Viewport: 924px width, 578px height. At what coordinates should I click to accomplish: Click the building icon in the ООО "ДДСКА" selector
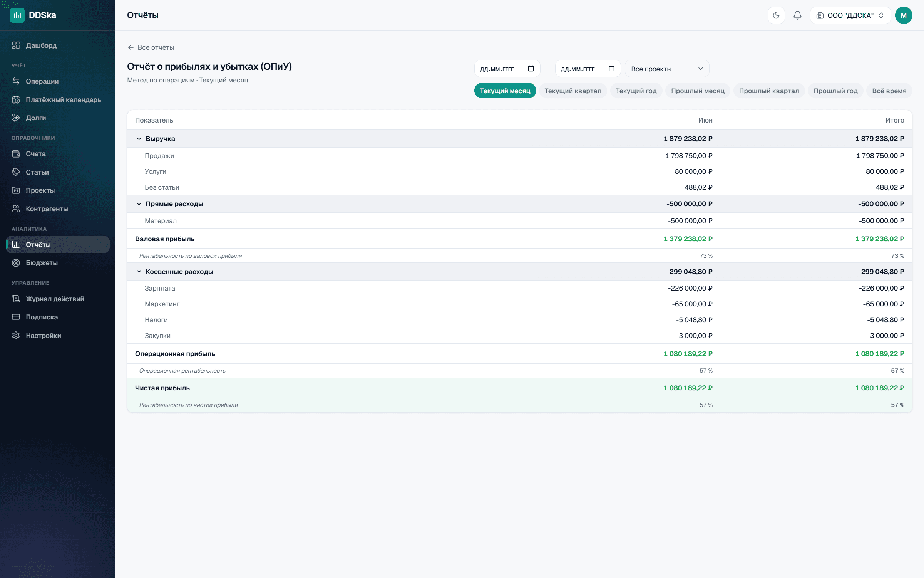coord(820,15)
